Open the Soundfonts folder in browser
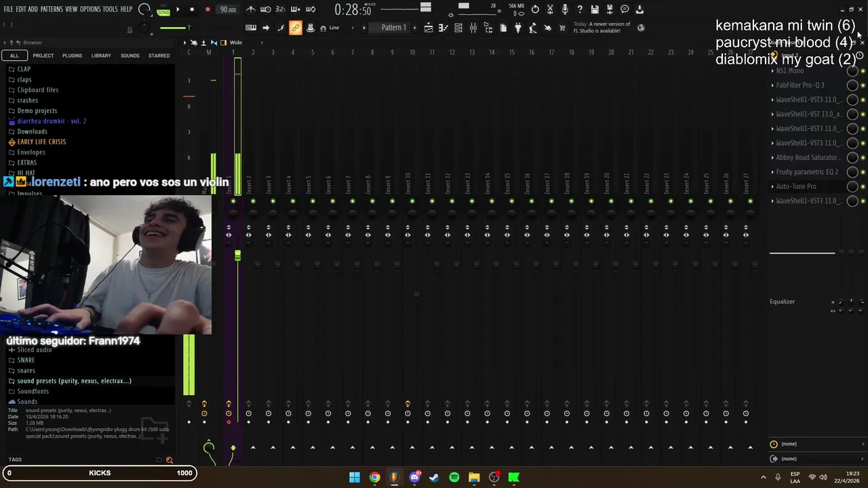868x488 pixels. point(33,391)
